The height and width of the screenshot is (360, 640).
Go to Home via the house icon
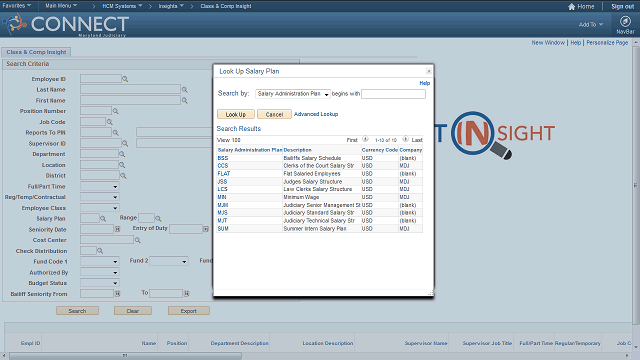coord(571,7)
